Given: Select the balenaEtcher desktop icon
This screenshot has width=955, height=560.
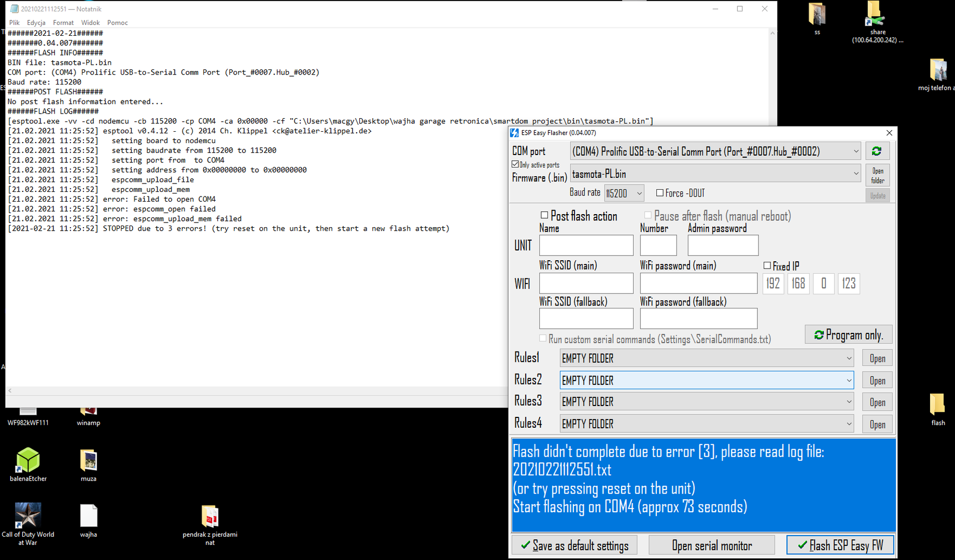Looking at the screenshot, I should (x=28, y=465).
